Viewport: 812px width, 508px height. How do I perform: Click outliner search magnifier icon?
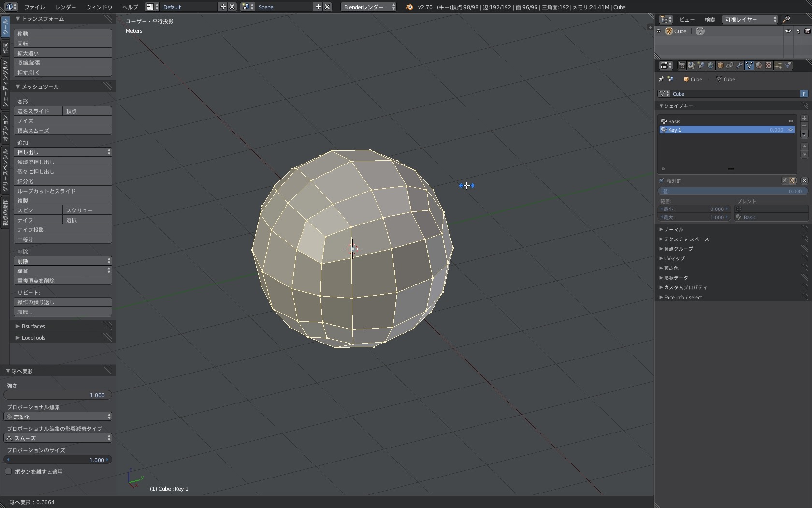[x=786, y=19]
